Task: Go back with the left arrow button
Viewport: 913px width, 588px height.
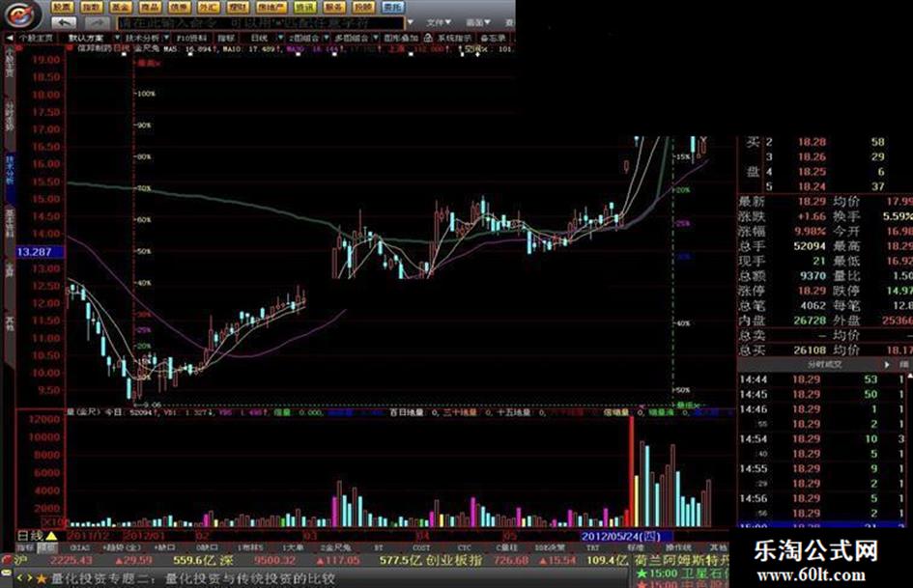Action: click(64, 23)
